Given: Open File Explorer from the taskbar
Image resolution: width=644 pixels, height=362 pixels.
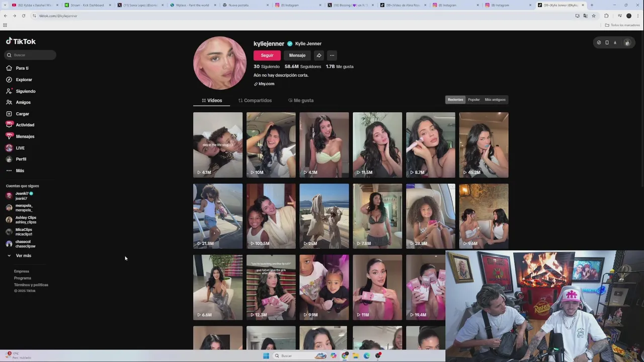Looking at the screenshot, I should click(x=355, y=355).
